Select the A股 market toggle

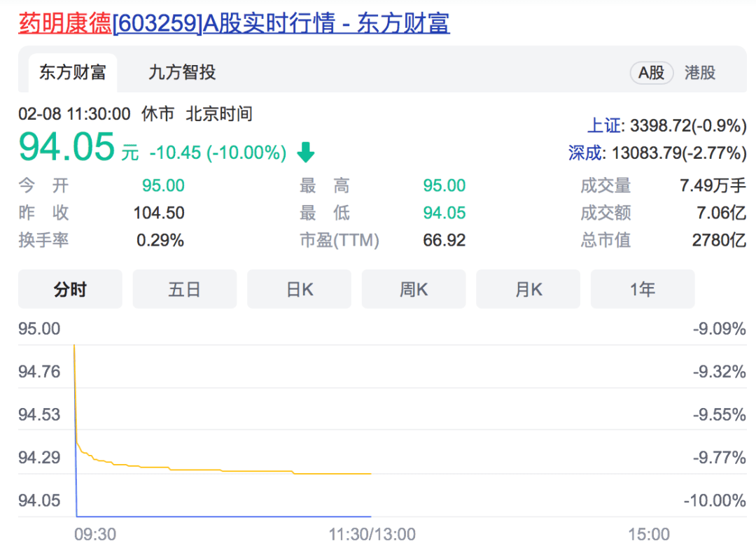click(652, 72)
